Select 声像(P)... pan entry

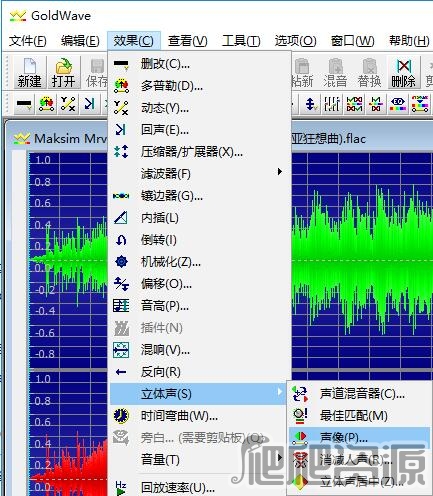pos(360,438)
